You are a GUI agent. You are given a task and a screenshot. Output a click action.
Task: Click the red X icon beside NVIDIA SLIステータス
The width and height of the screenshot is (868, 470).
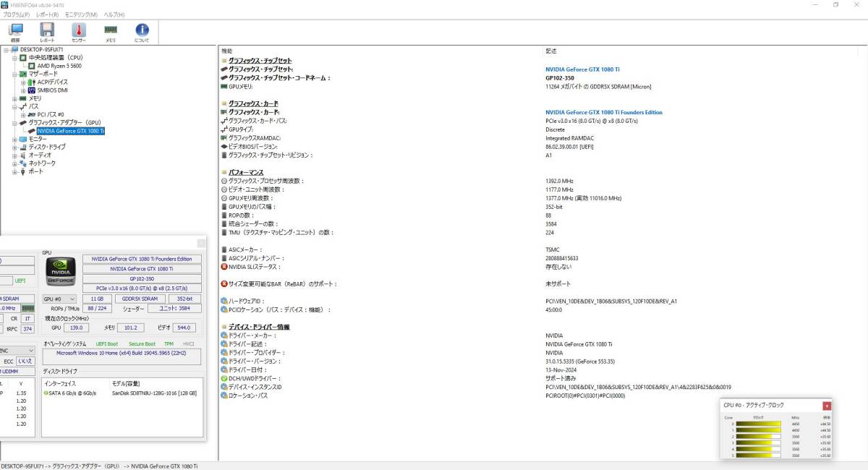click(224, 267)
